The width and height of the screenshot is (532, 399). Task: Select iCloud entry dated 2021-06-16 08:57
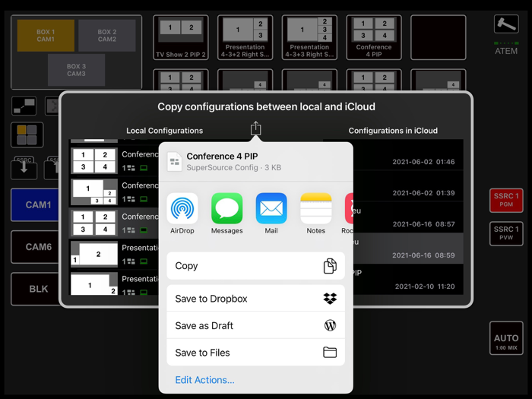pyautogui.click(x=408, y=217)
